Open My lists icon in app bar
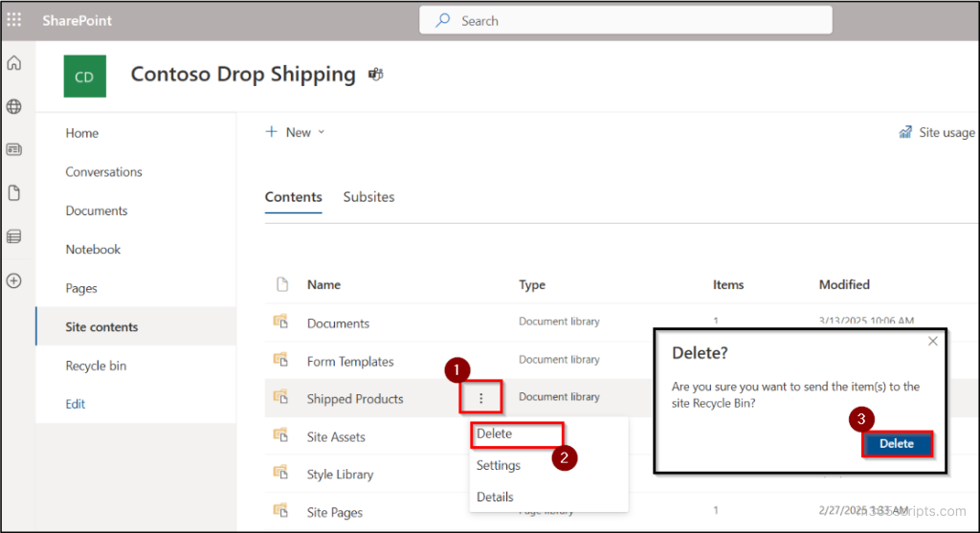The image size is (980, 533). click(x=13, y=236)
